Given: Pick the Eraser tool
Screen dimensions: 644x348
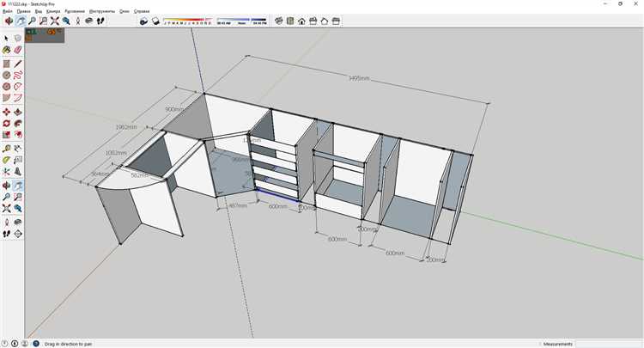Looking at the screenshot, I should pyautogui.click(x=18, y=51).
